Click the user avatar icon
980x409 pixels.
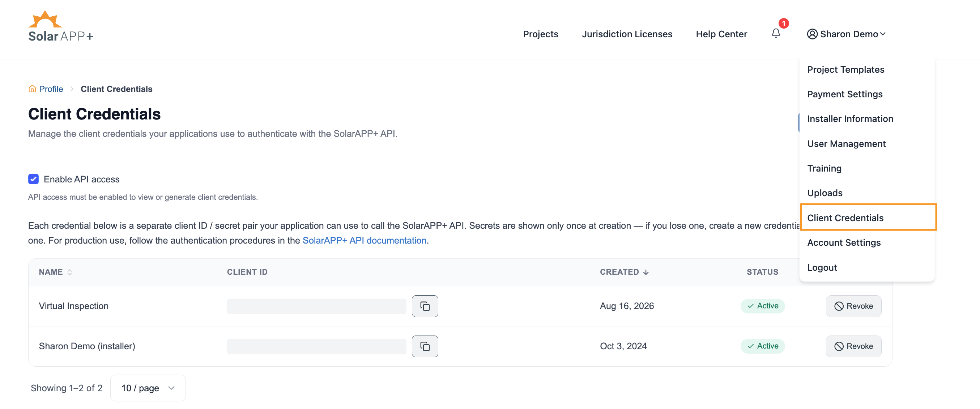[812, 34]
